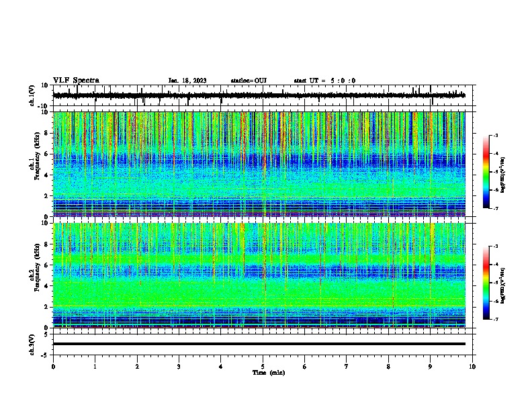Image resolution: width=532 pixels, height=411 pixels.
Task: Click the ch.2 spectrogram panel
Action: point(259,275)
